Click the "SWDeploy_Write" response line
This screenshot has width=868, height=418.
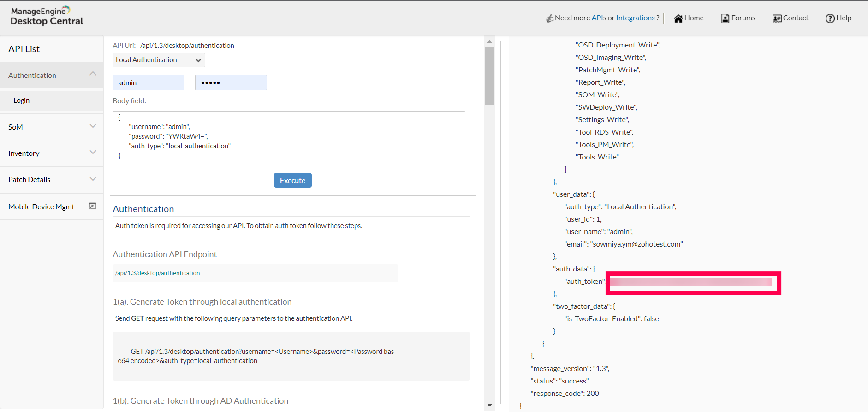[x=606, y=107]
